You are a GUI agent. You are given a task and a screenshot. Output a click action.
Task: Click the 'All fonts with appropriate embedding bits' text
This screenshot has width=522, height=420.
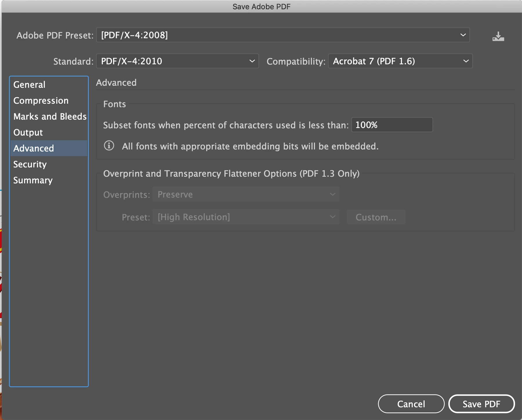click(x=250, y=146)
